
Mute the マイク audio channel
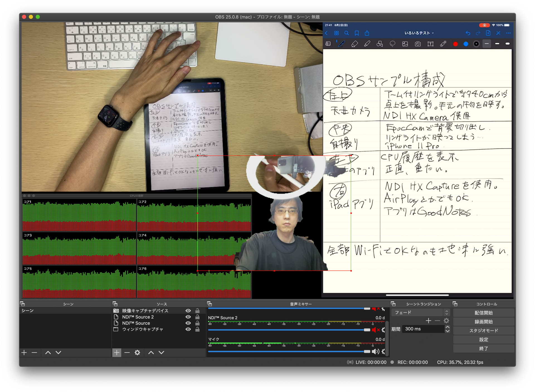(x=376, y=352)
